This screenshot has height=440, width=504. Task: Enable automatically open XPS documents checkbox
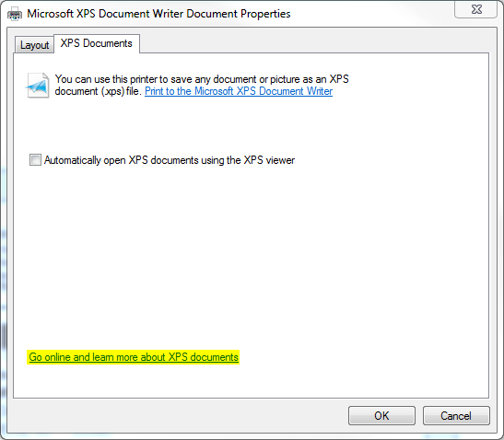pos(35,159)
